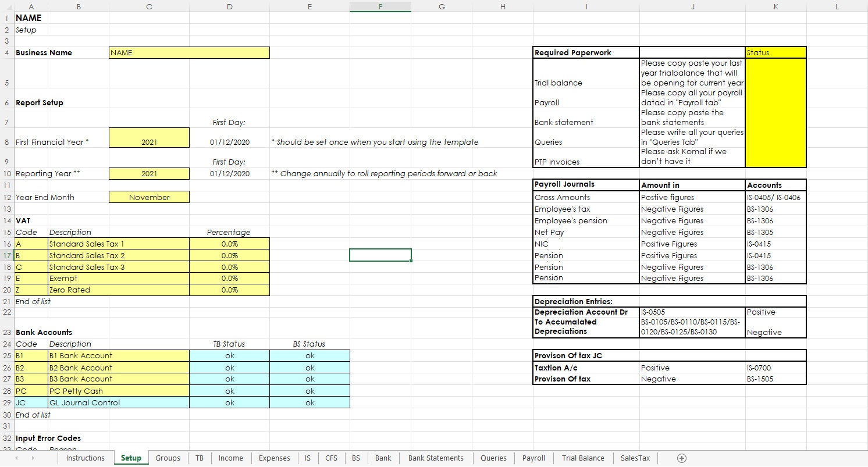Viewport: 868px width, 467px height.
Task: Select the Bank Statements tab
Action: 435,458
